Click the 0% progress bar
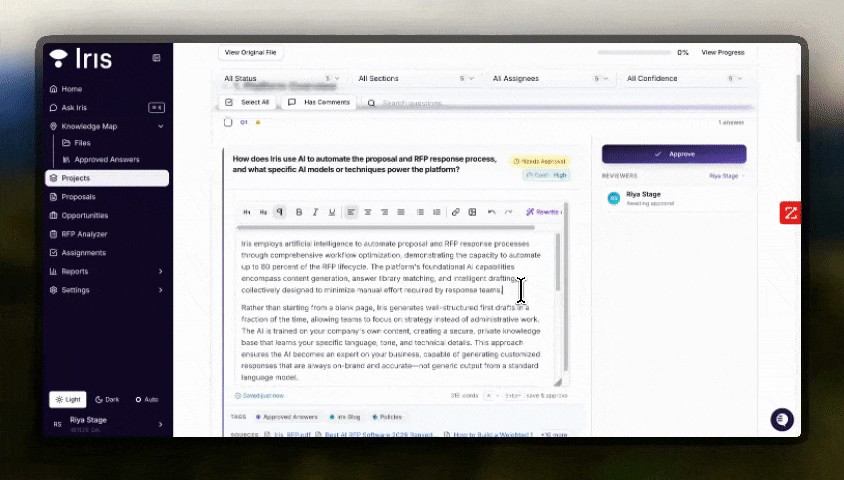The width and height of the screenshot is (844, 480). [x=634, y=52]
